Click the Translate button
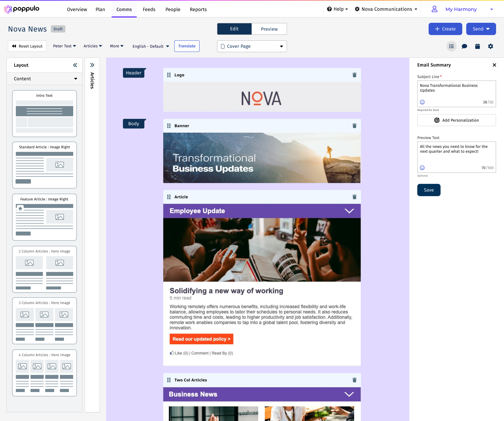The height and width of the screenshot is (421, 504). click(187, 46)
